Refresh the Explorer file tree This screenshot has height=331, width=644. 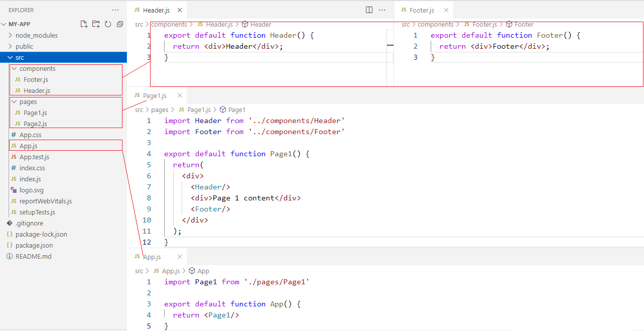pos(107,24)
